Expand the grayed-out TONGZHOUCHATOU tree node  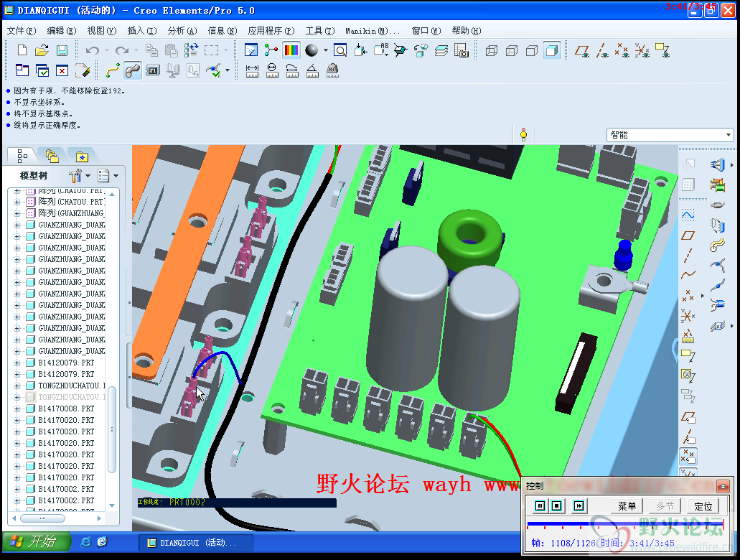17,397
